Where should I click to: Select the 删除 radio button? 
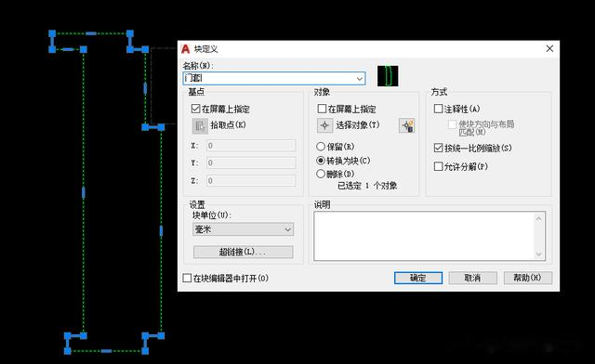click(x=321, y=174)
